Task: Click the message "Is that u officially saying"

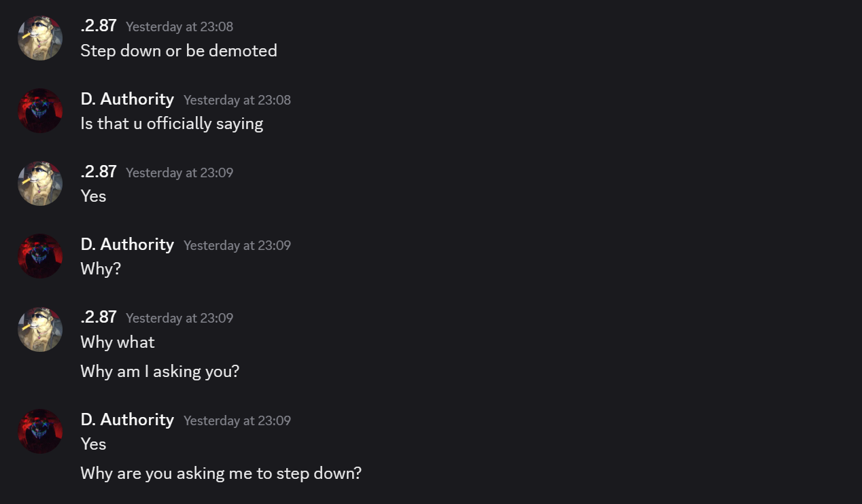Action: (x=172, y=124)
